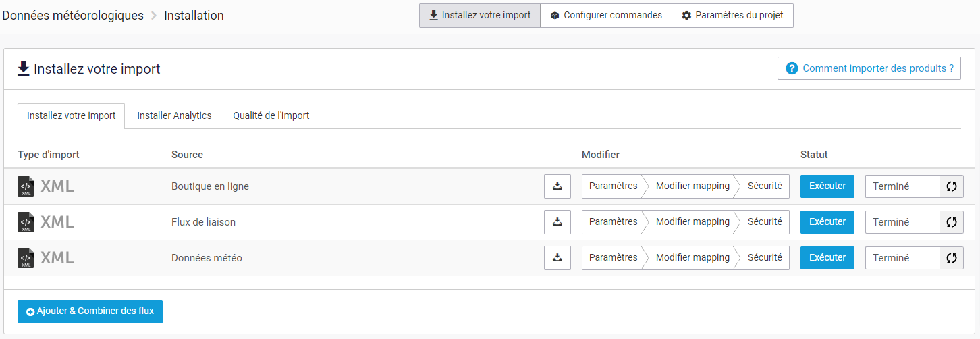The width and height of the screenshot is (980, 339).
Task: Click Ajouter & Combiner des flux button
Action: pos(90,311)
